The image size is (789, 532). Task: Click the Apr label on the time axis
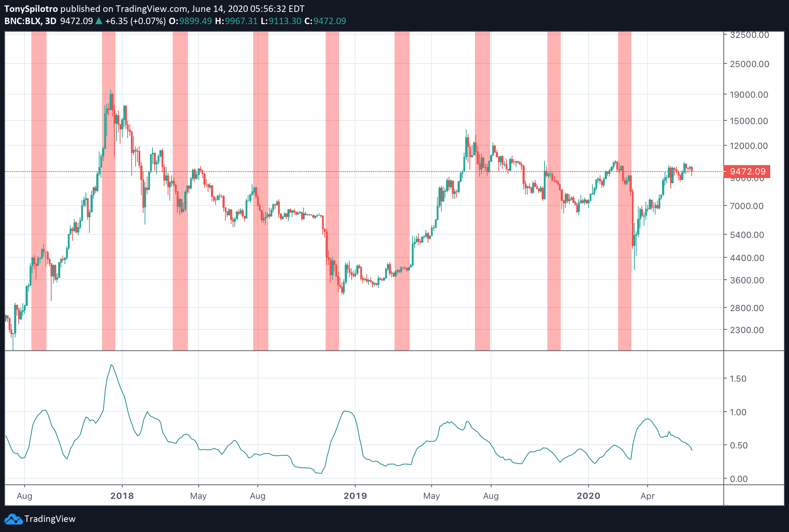[x=648, y=496]
